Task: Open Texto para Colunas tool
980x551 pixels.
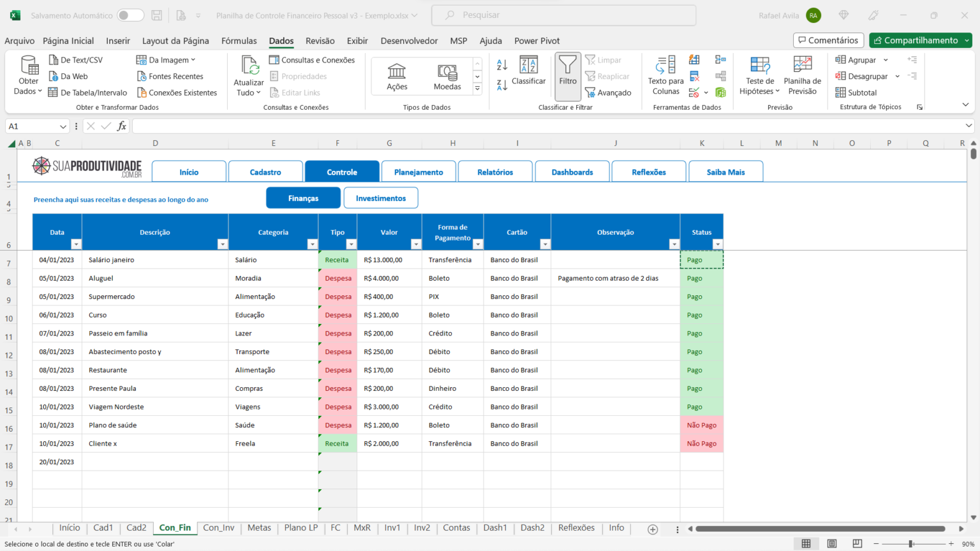Action: [x=665, y=75]
